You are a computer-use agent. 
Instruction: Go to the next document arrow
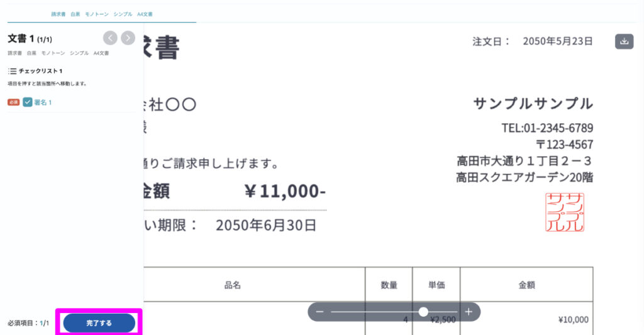128,38
